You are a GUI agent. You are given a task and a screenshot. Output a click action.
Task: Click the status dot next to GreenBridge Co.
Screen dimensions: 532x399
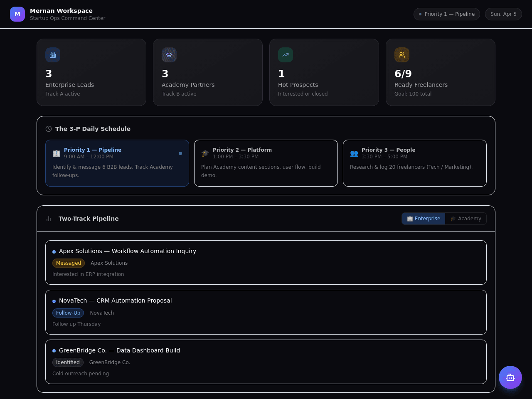[x=54, y=351]
